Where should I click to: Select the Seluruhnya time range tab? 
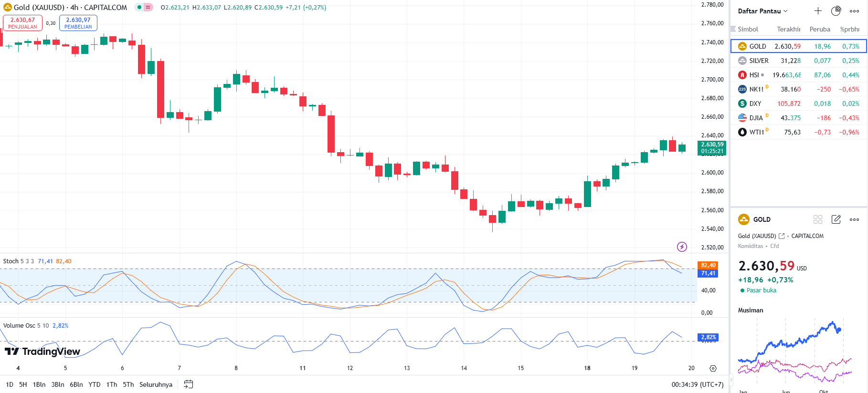(x=156, y=384)
